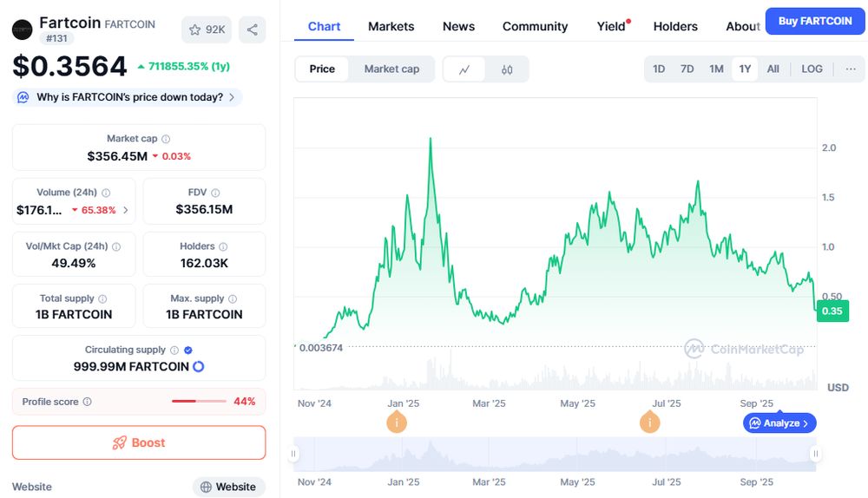
Task: Click the July '25 event marker
Action: point(649,423)
